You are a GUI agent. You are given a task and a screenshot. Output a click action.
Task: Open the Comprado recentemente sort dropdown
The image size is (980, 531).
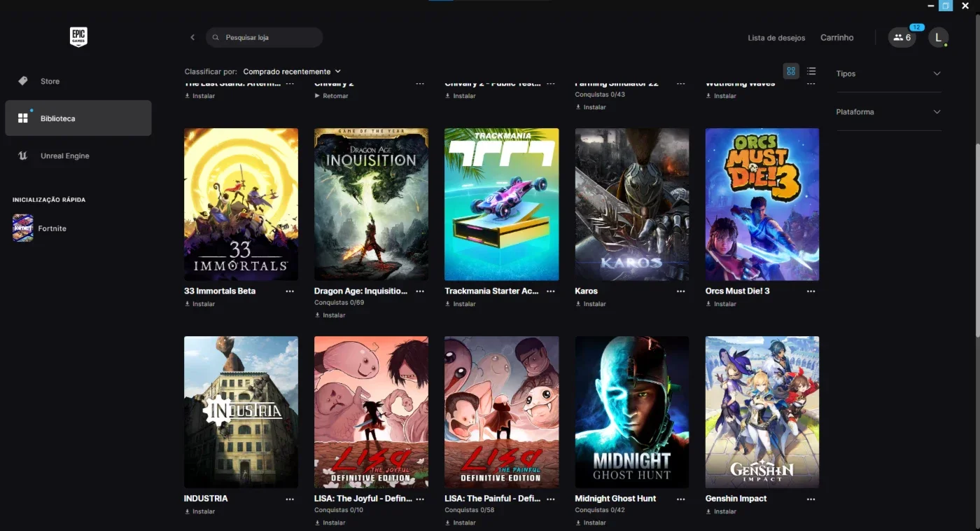click(x=292, y=71)
